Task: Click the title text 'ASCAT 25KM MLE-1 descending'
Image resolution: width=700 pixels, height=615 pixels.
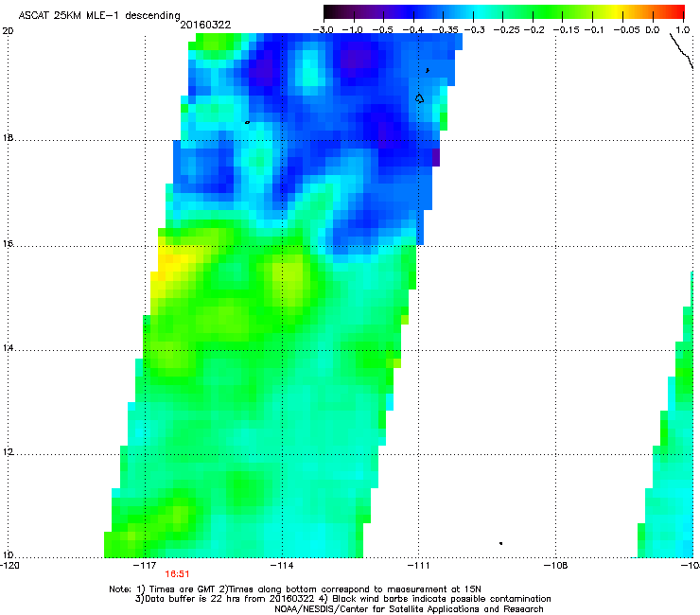Action: (99, 15)
